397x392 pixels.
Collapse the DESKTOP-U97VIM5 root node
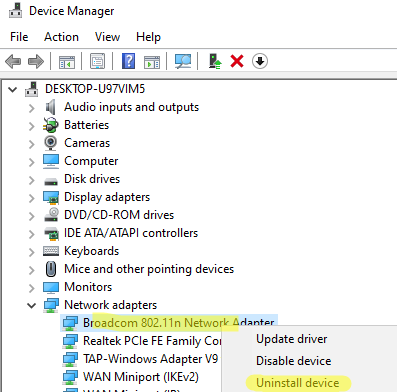(x=13, y=89)
